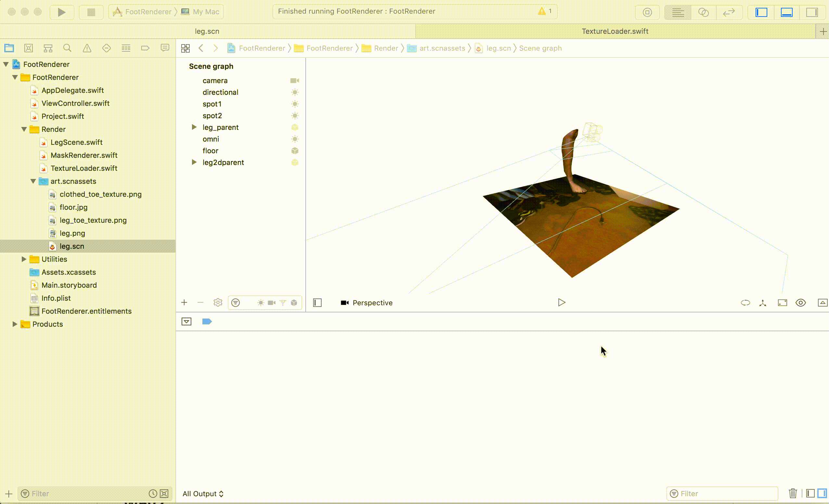Toggle the left Navigator panel visibility
The image size is (829, 504).
click(x=761, y=12)
